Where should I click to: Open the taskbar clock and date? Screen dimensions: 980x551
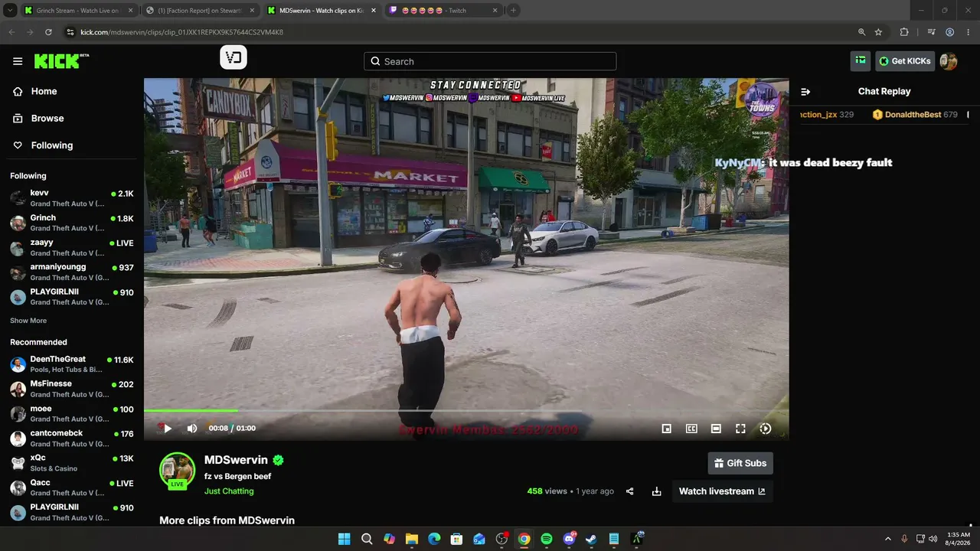click(959, 539)
